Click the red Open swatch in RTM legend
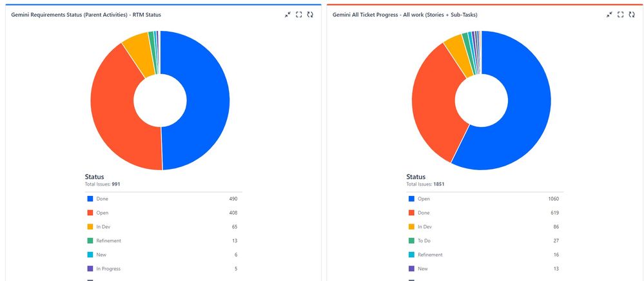Screen dimensions: 644x281 90,213
